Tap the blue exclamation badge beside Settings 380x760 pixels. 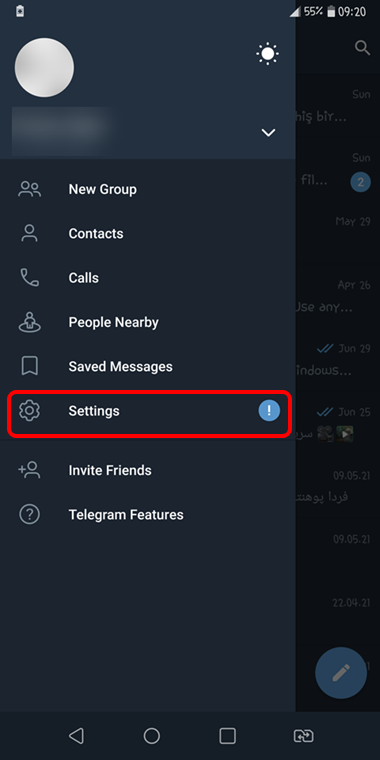click(269, 411)
